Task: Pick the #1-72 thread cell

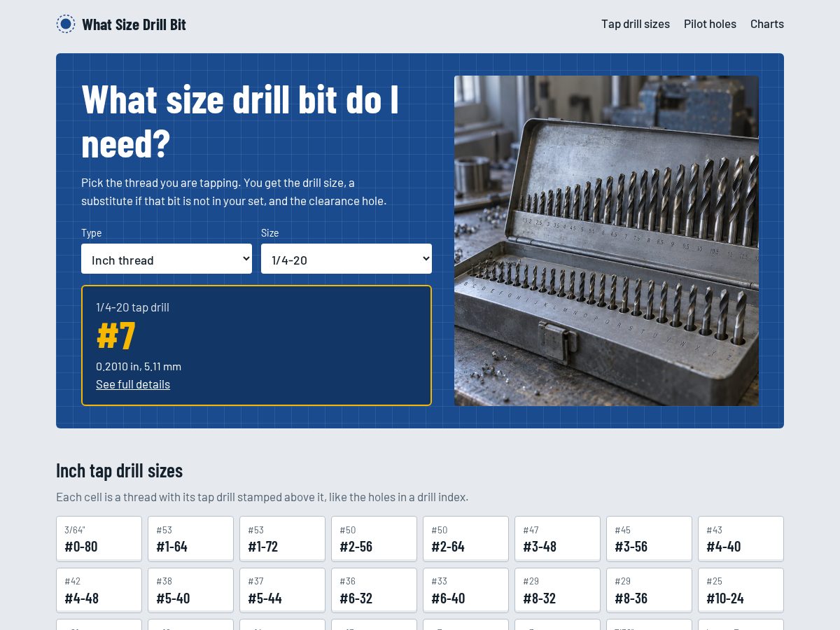Action: tap(282, 539)
